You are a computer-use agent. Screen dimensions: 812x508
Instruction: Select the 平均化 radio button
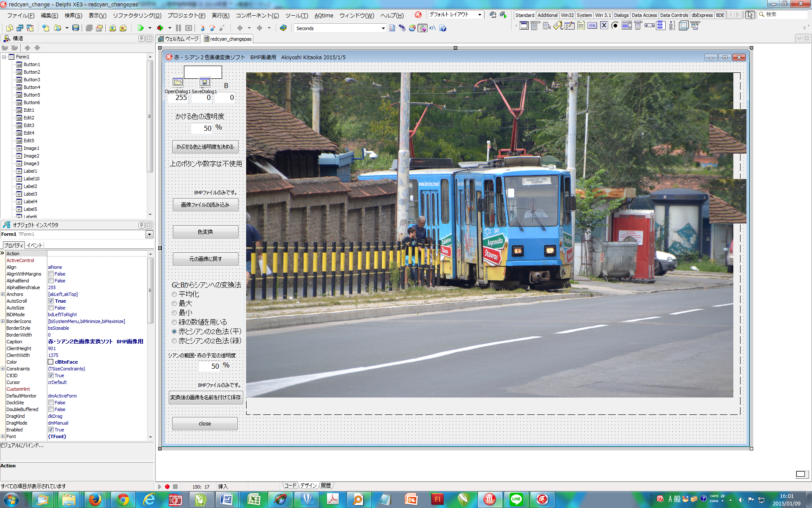174,294
